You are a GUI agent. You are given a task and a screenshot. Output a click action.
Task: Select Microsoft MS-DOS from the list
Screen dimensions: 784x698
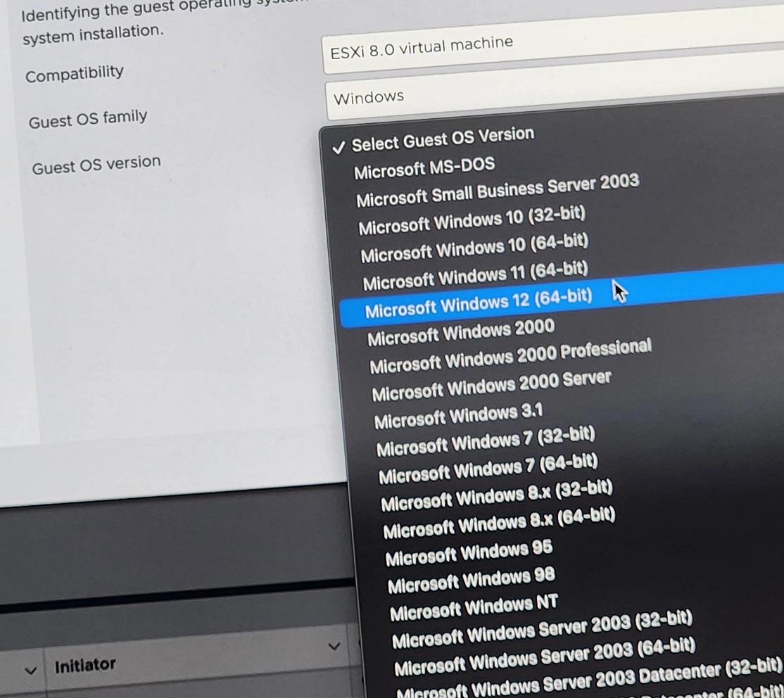point(424,167)
